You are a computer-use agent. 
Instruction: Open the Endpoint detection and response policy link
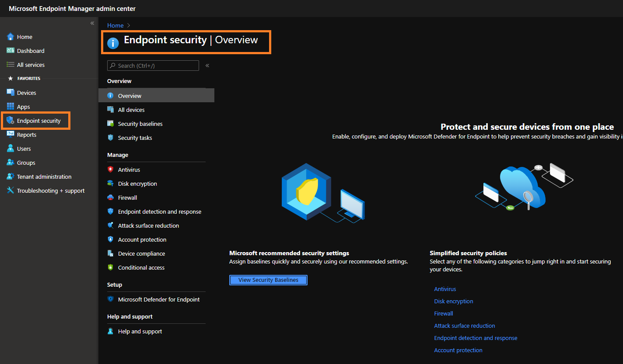(476, 338)
